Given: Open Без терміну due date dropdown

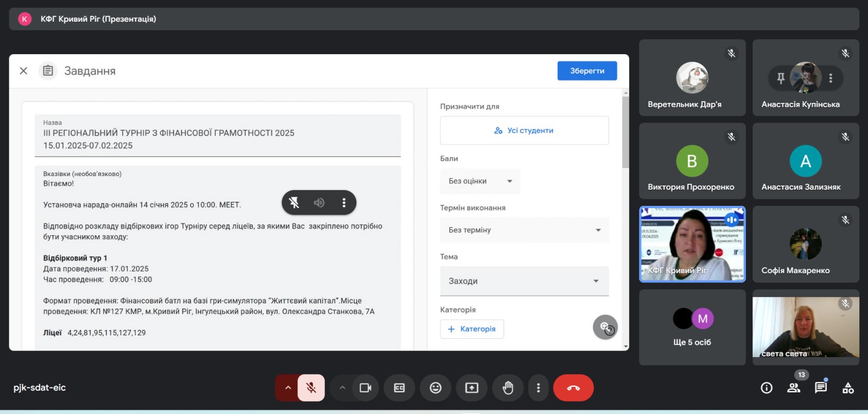Looking at the screenshot, I should 524,230.
